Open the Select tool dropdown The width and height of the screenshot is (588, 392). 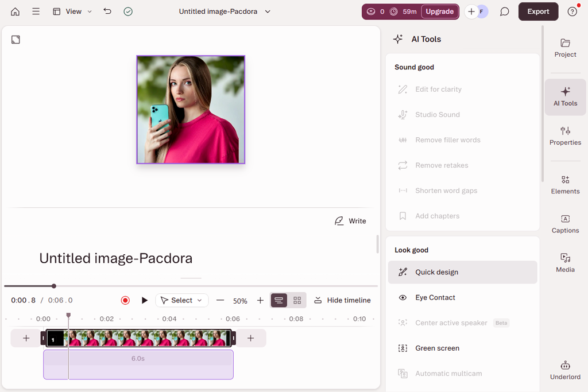(181, 300)
